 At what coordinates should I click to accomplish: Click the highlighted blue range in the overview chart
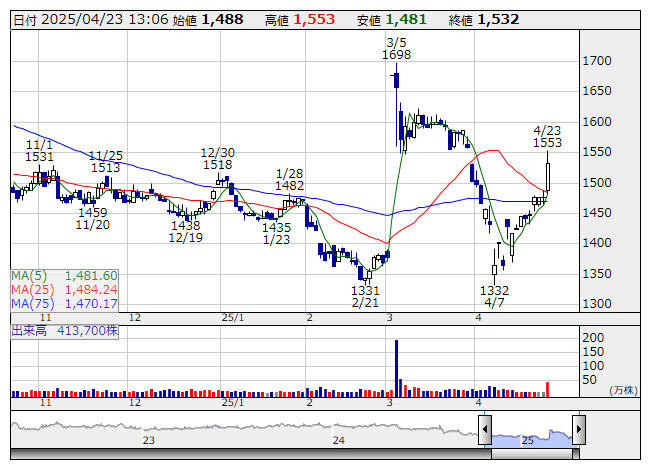click(x=532, y=439)
